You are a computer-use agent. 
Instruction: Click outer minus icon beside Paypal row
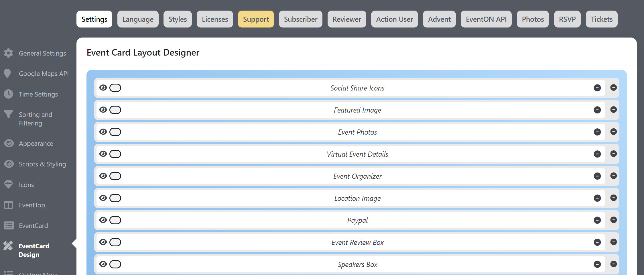coord(613,220)
